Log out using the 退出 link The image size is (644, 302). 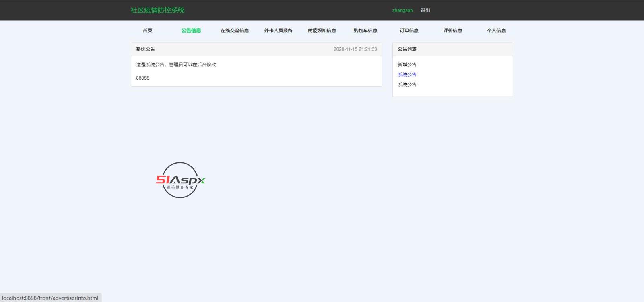425,10
